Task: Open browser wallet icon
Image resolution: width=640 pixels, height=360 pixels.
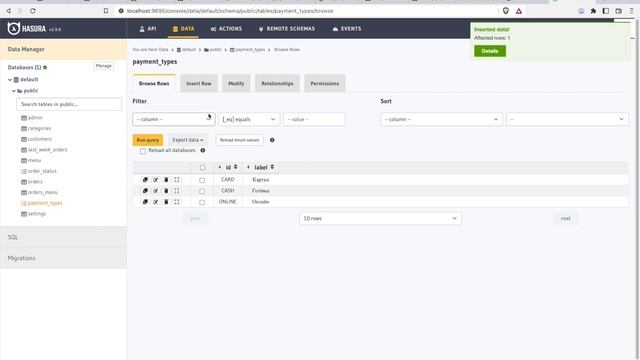Action: coord(619,11)
